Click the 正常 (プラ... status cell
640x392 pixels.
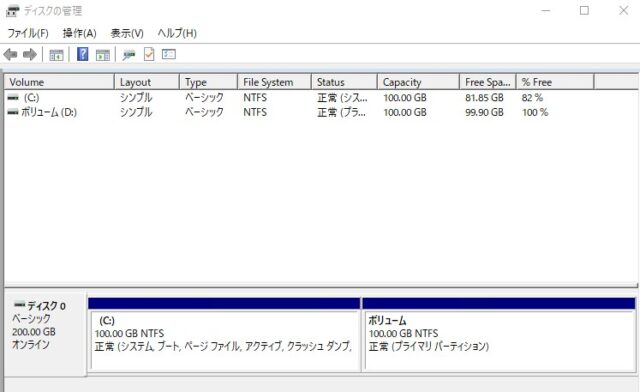(x=341, y=112)
